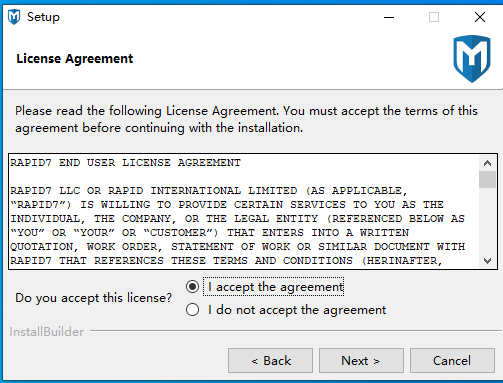Click inside the Rapid7 license text box
The height and width of the screenshot is (383, 503).
tap(244, 212)
